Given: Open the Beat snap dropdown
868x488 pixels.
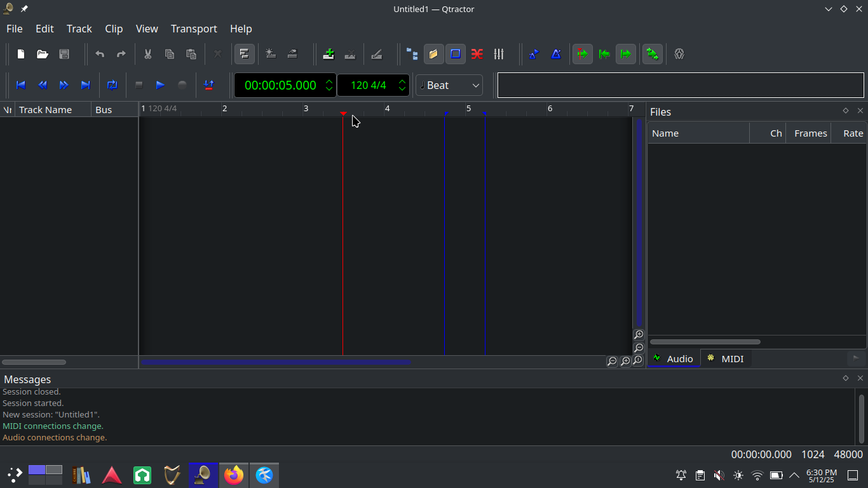Looking at the screenshot, I should coord(449,85).
